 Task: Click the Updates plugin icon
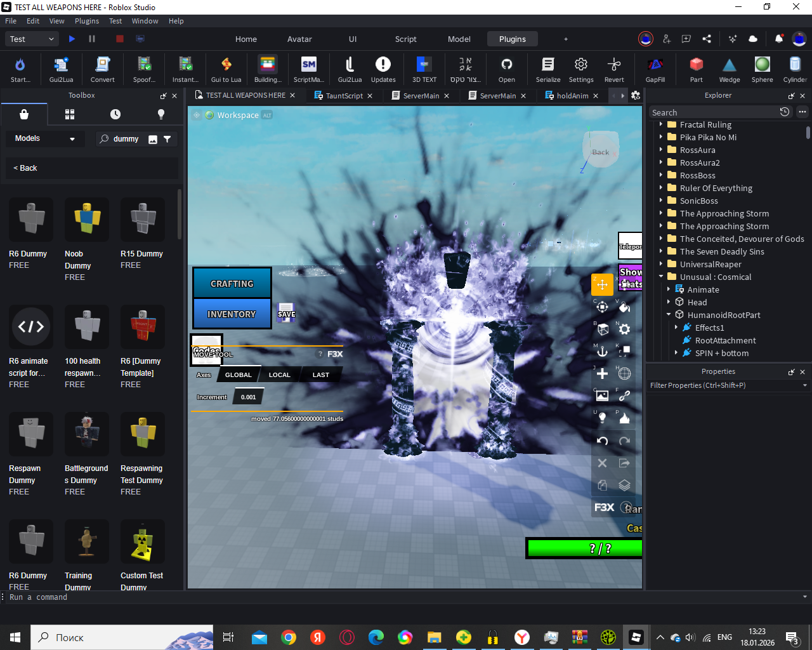pyautogui.click(x=383, y=69)
